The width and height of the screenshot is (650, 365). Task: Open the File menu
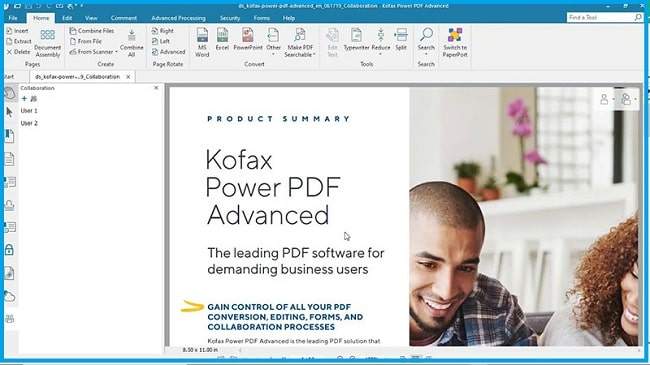[x=13, y=18]
